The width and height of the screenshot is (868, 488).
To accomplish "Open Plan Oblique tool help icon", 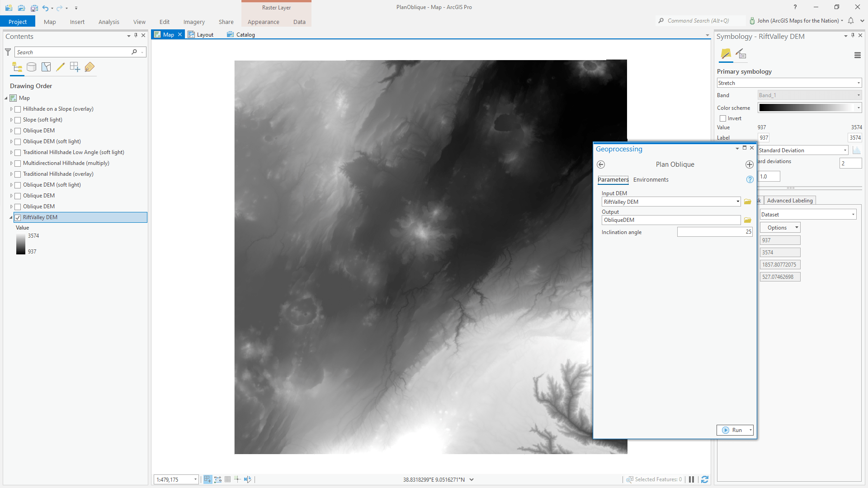I will tap(750, 179).
